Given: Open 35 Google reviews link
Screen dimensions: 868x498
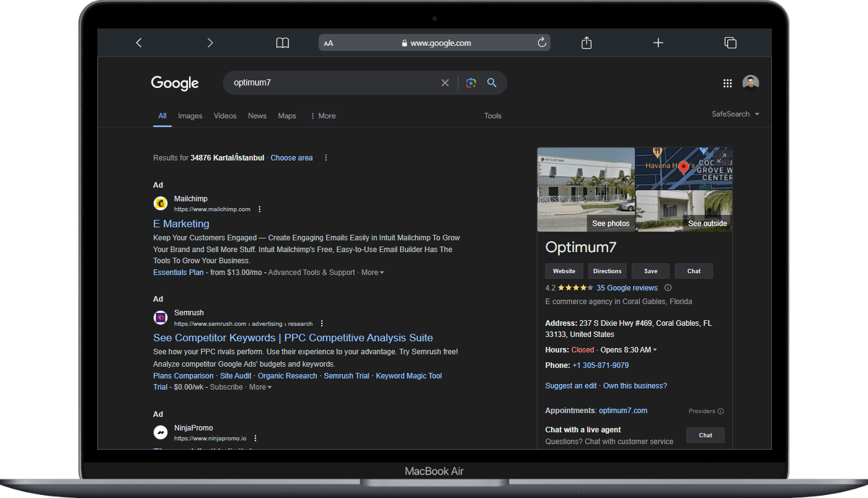Looking at the screenshot, I should pyautogui.click(x=627, y=288).
